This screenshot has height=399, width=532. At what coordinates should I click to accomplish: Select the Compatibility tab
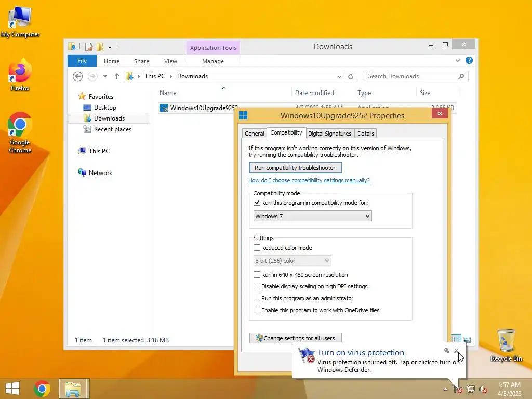[x=286, y=132]
